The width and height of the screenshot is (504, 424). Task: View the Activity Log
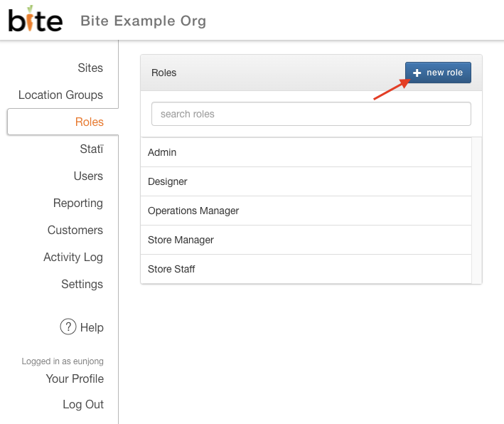pos(73,258)
